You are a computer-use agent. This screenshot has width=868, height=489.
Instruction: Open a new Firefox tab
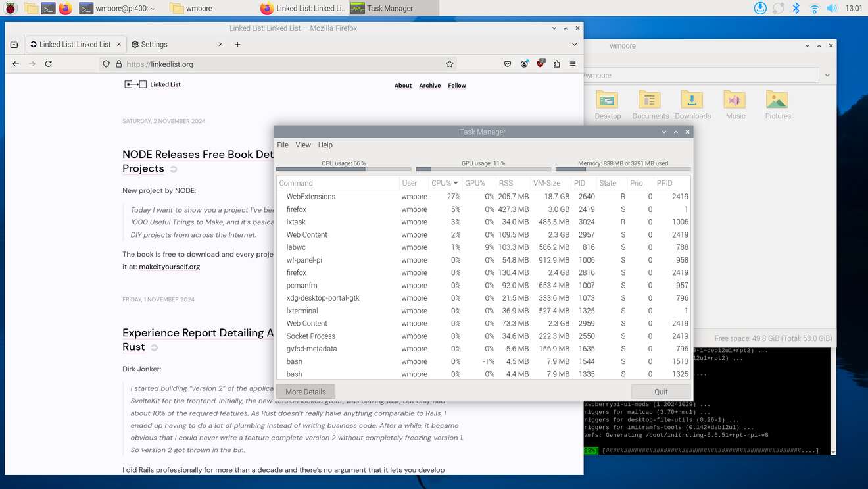coord(237,45)
